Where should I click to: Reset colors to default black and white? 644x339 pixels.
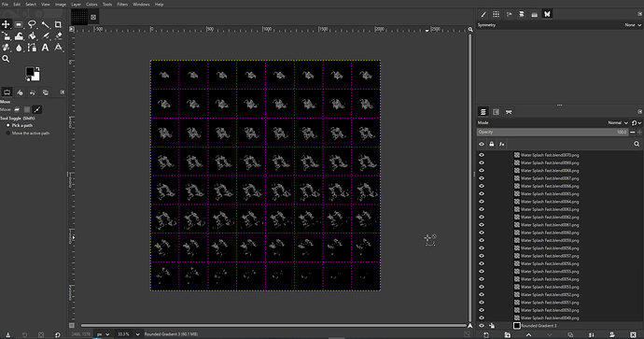click(x=27, y=78)
